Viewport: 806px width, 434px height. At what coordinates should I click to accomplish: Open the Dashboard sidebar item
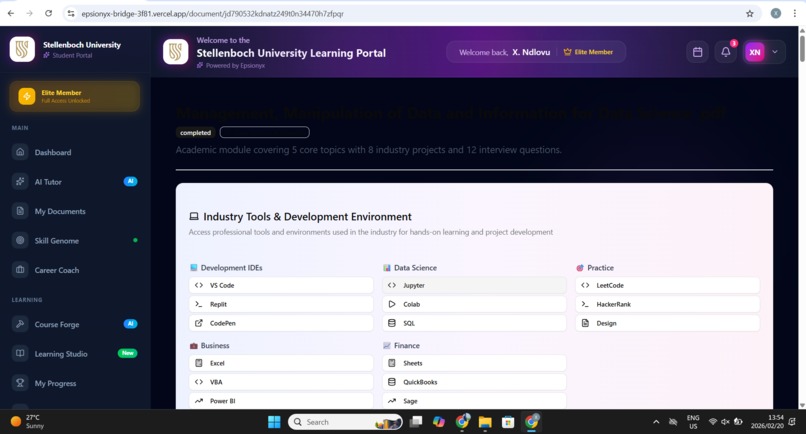(75, 152)
